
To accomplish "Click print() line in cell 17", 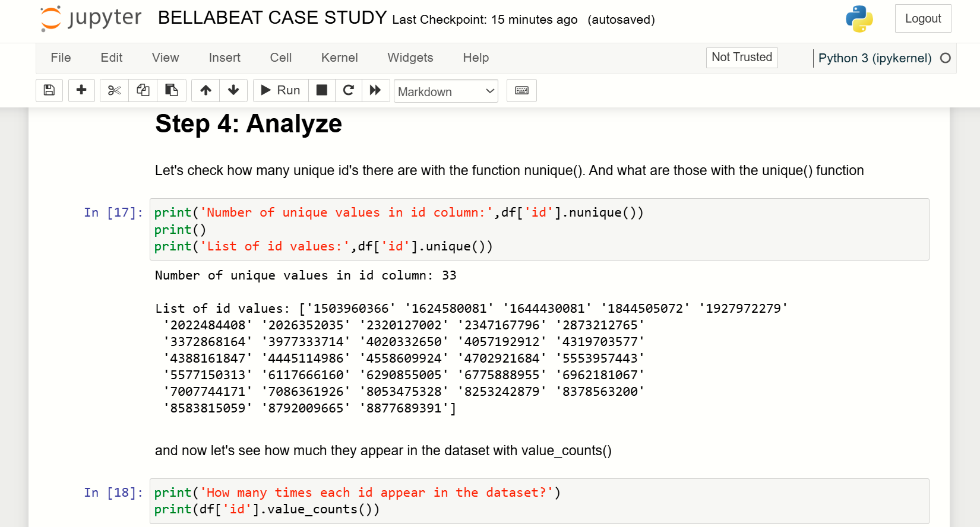I will point(180,230).
